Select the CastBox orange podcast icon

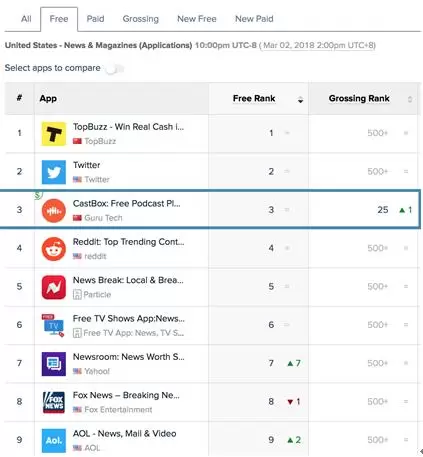pyautogui.click(x=54, y=210)
